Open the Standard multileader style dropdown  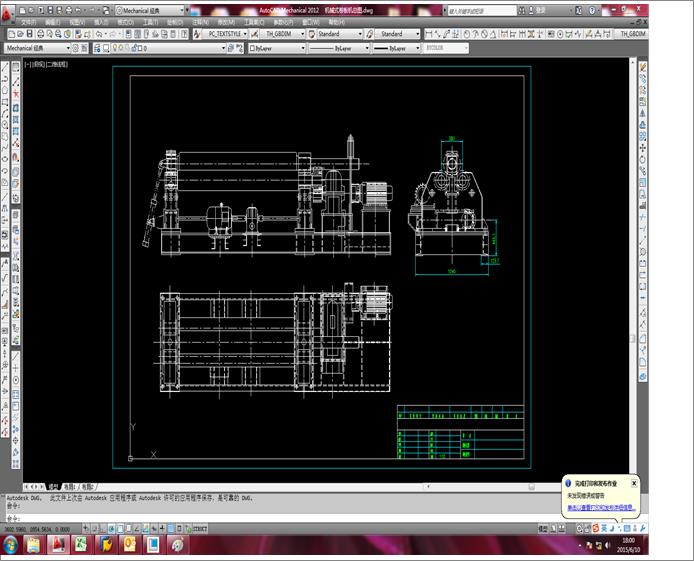coord(398,34)
